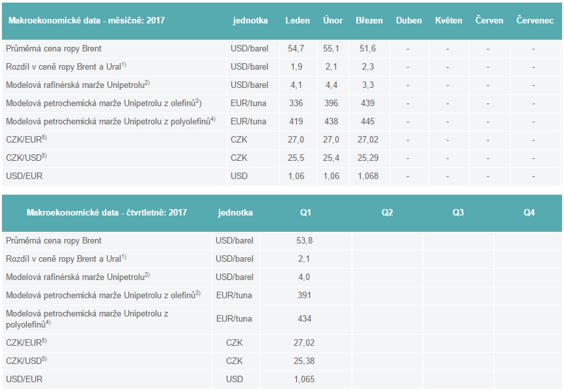Screen dimensions: 564x392
Task: Select the Q1 olefin margin 391
Action: [304, 295]
